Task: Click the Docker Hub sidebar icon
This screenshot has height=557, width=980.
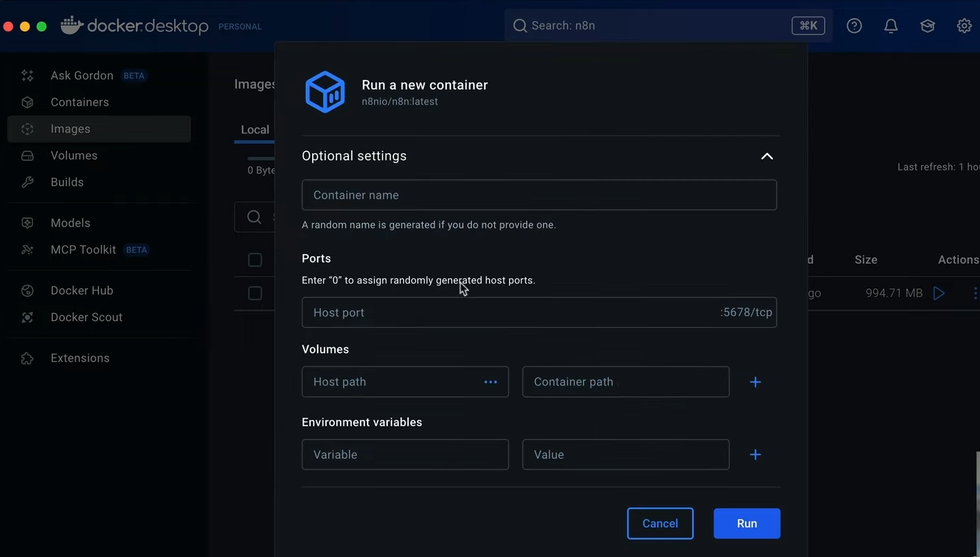Action: click(x=27, y=290)
